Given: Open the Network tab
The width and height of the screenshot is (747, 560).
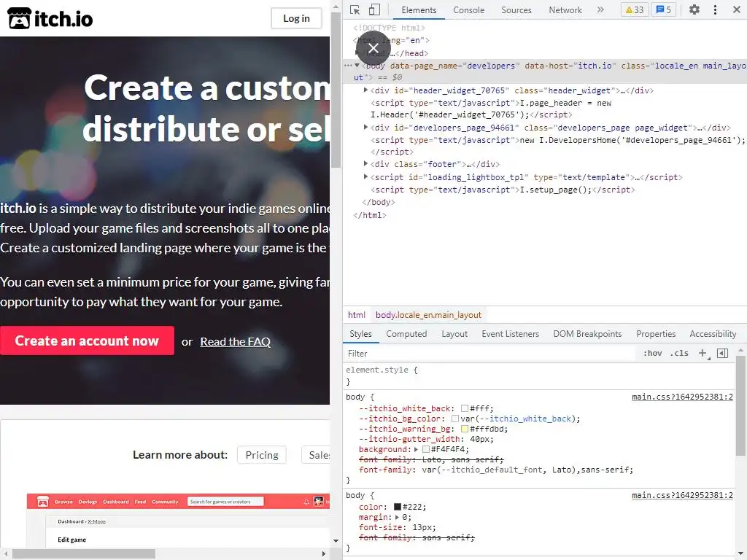Looking at the screenshot, I should [x=565, y=10].
